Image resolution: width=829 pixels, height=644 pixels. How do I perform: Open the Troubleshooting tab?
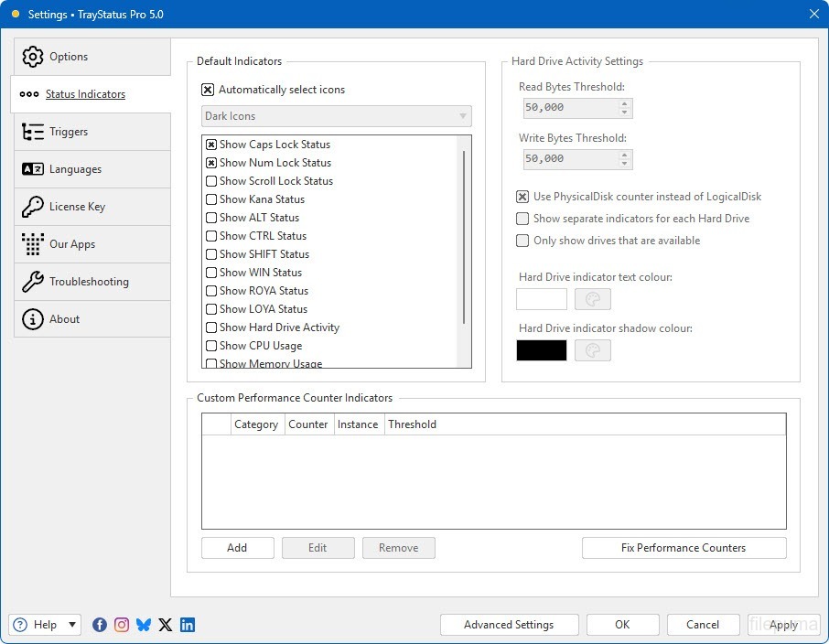pyautogui.click(x=89, y=282)
